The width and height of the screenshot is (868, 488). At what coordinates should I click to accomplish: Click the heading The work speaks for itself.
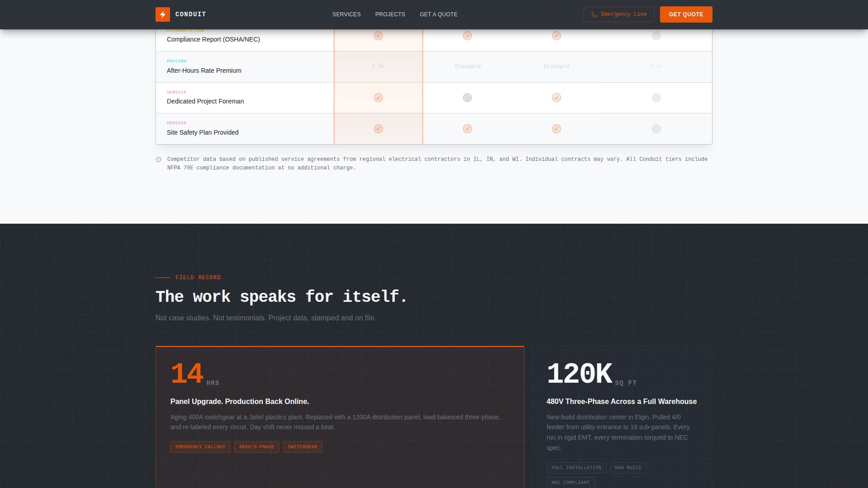[281, 296]
